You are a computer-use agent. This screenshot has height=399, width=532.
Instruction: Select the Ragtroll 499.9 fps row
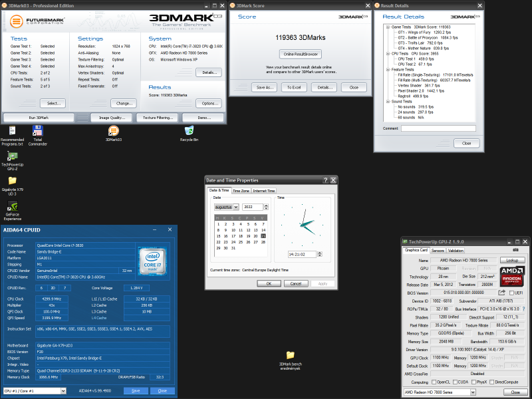pos(413,96)
